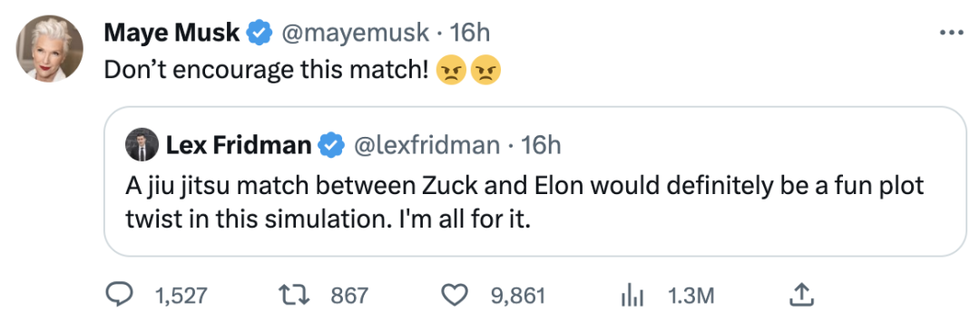Share the tweet using the upload icon
Screen dimensions: 980x331
click(x=800, y=295)
